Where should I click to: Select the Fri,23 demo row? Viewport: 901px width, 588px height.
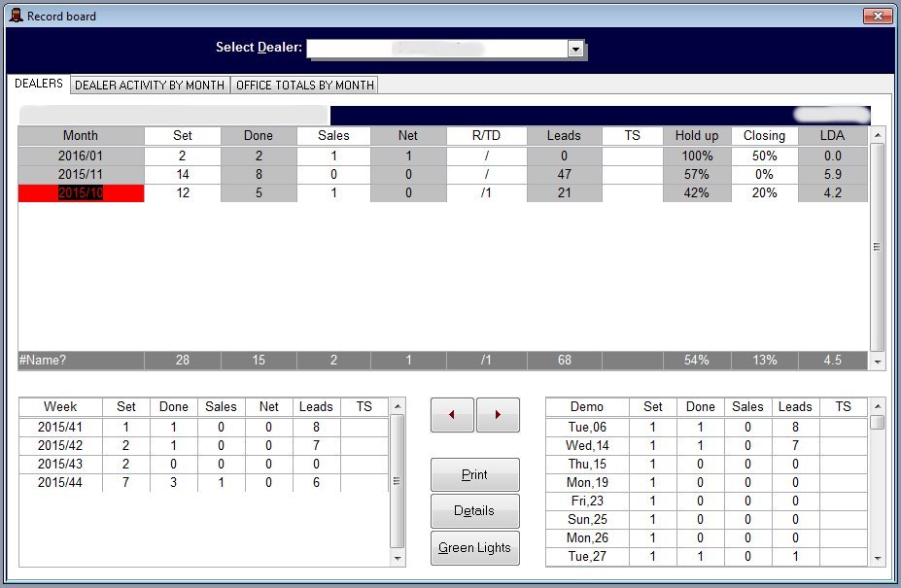(707, 501)
